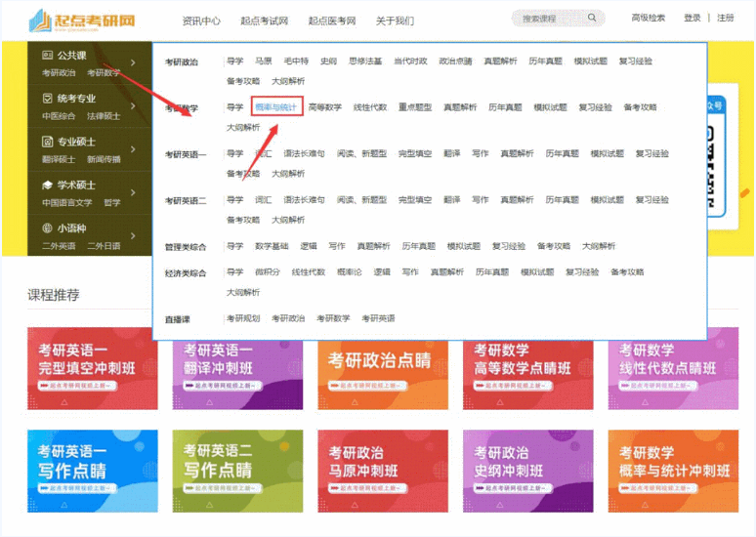This screenshot has height=537, width=756.
Task: Click 考研英语 in 直播课 row
Action: (x=378, y=318)
